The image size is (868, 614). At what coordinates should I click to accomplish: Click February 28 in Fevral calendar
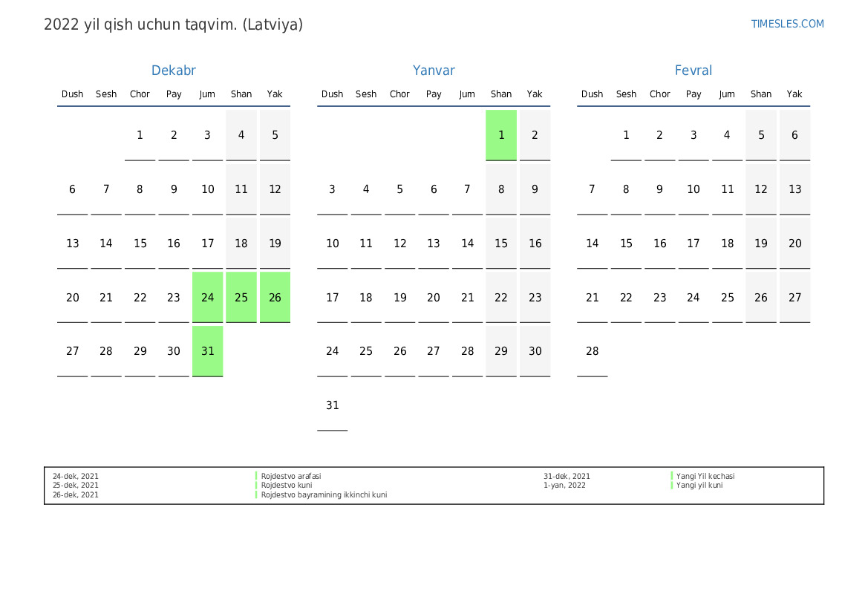593,351
